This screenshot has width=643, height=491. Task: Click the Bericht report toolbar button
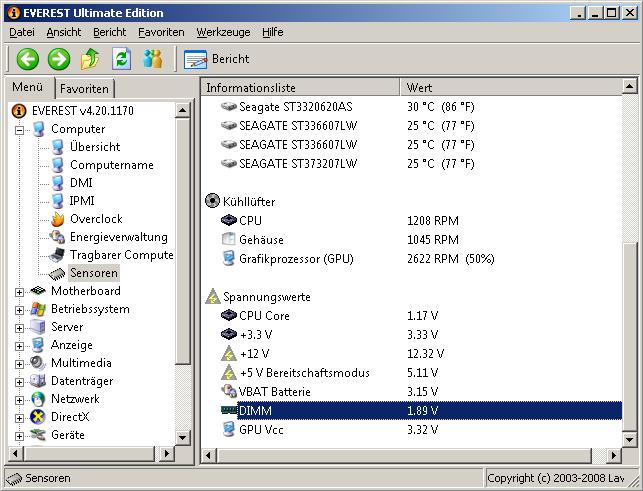pyautogui.click(x=217, y=59)
